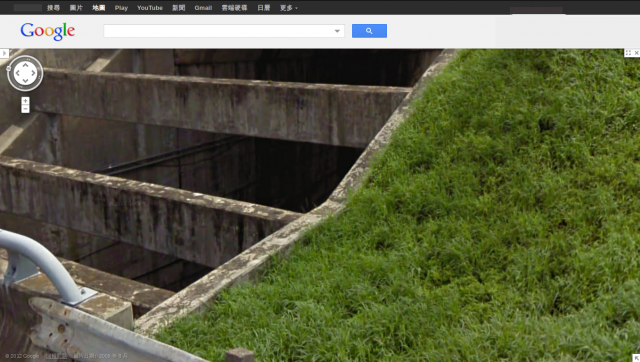The image size is (640, 362).
Task: Expand the 更多 (More) dropdown
Action: (x=289, y=8)
